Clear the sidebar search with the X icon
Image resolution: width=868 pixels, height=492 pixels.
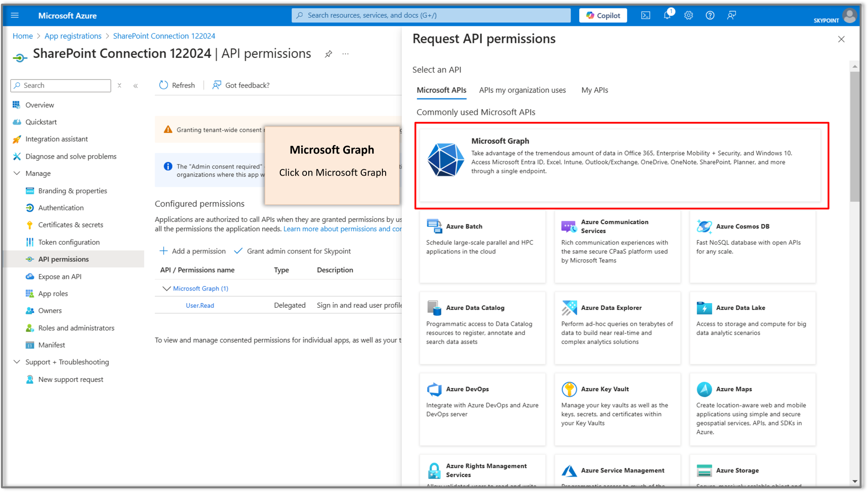coord(119,85)
